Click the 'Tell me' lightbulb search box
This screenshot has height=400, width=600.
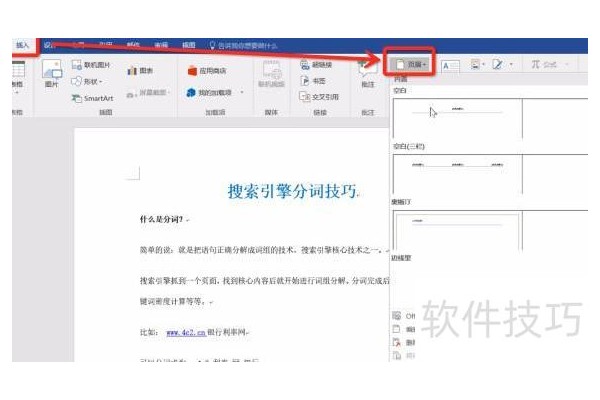243,46
